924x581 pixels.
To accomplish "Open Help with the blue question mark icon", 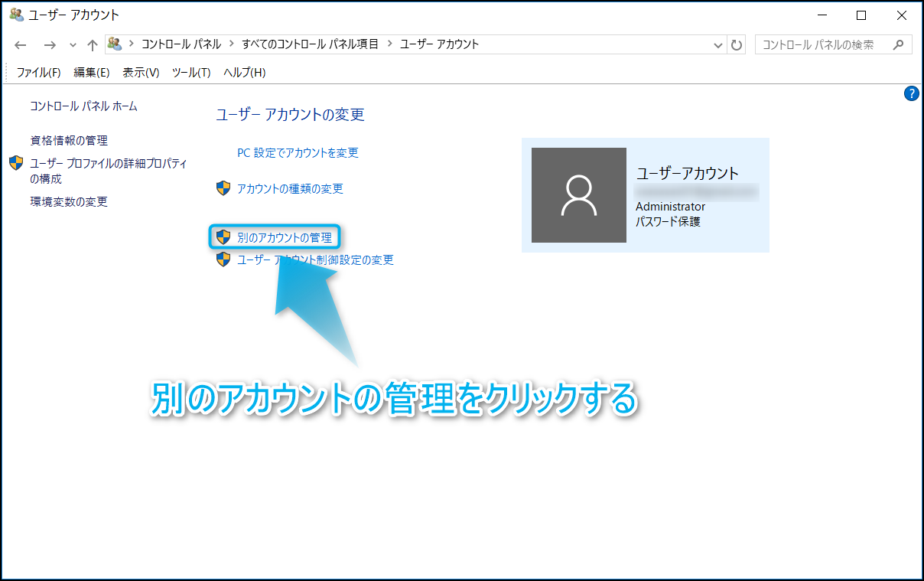I will click(x=911, y=93).
